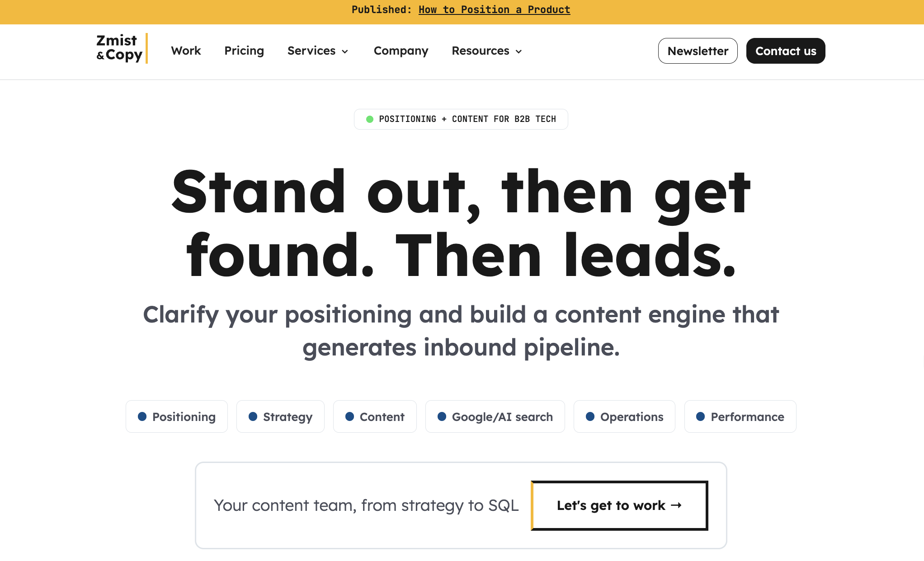Screen dimensions: 924x561
Task: Open the Services nav menu label
Action: (311, 51)
